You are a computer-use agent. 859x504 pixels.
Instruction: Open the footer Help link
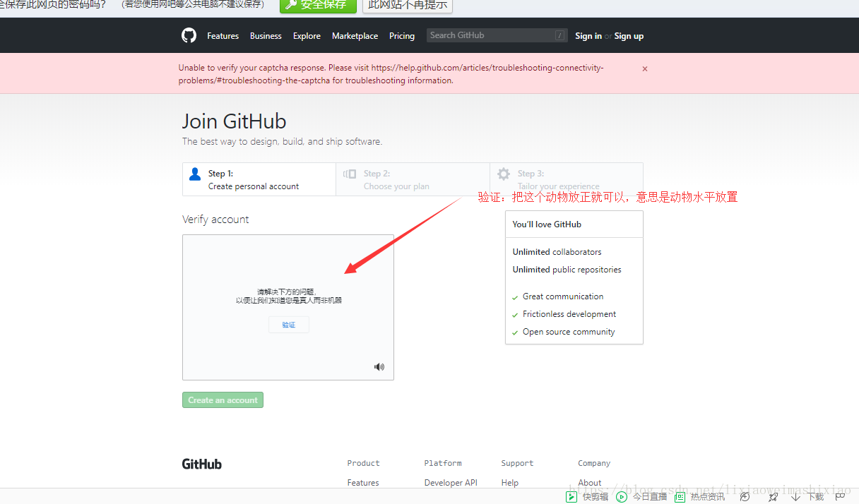pyautogui.click(x=510, y=483)
